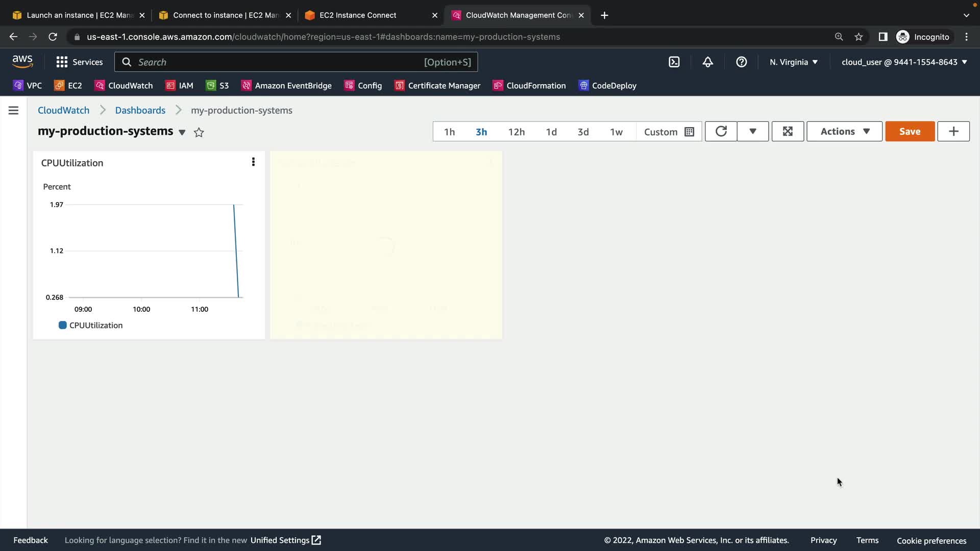Screen dimensions: 980x551
Task: Select the 1w time range
Action: (x=616, y=132)
